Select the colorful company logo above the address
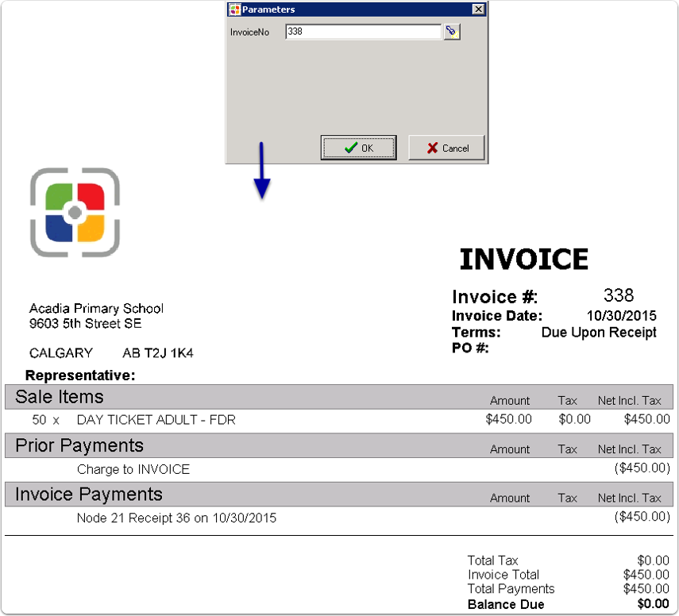Image resolution: width=679 pixels, height=616 pixels. coord(75,213)
